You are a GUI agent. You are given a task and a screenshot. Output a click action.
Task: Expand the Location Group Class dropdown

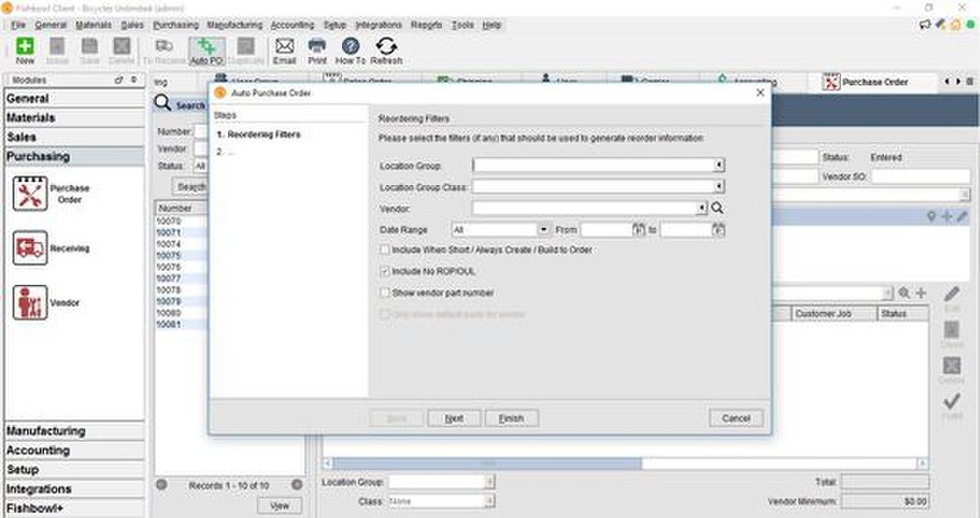pos(718,186)
